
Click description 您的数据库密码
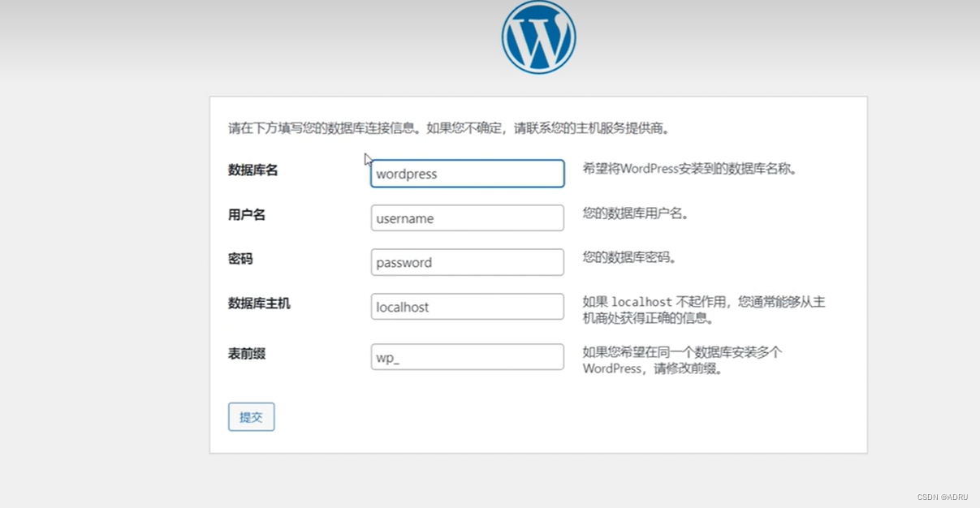pyautogui.click(x=629, y=257)
